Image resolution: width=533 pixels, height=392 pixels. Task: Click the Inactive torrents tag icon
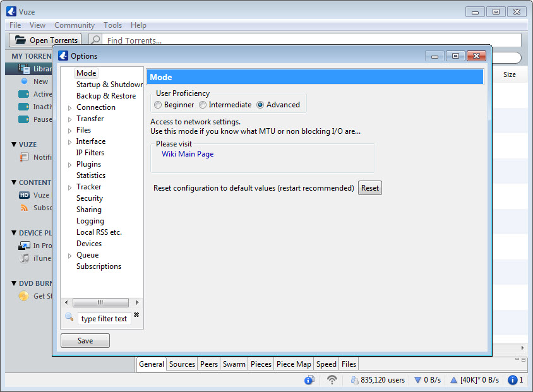click(23, 107)
